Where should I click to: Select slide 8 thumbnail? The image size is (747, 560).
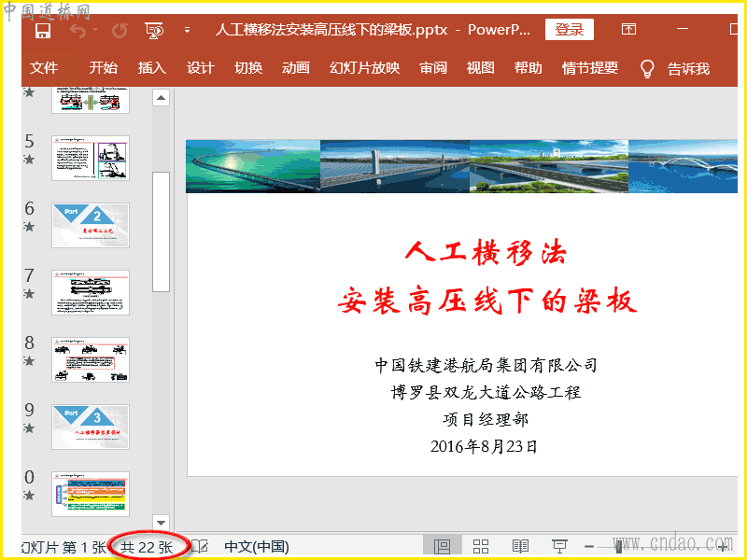coord(91,359)
